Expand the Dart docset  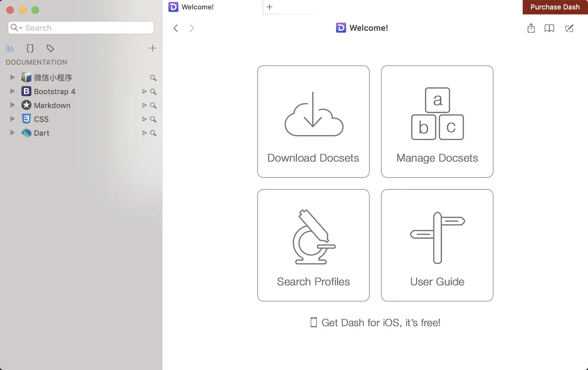(x=12, y=133)
